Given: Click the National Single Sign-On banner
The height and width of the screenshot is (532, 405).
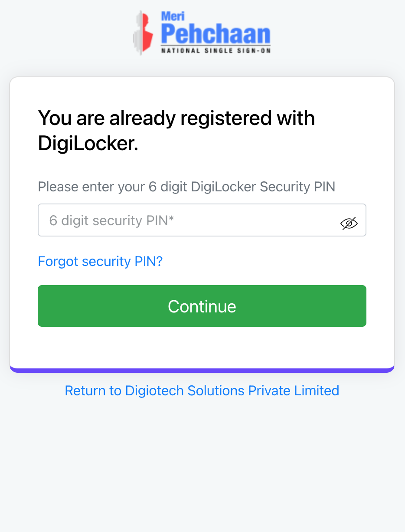Looking at the screenshot, I should pyautogui.click(x=216, y=50).
